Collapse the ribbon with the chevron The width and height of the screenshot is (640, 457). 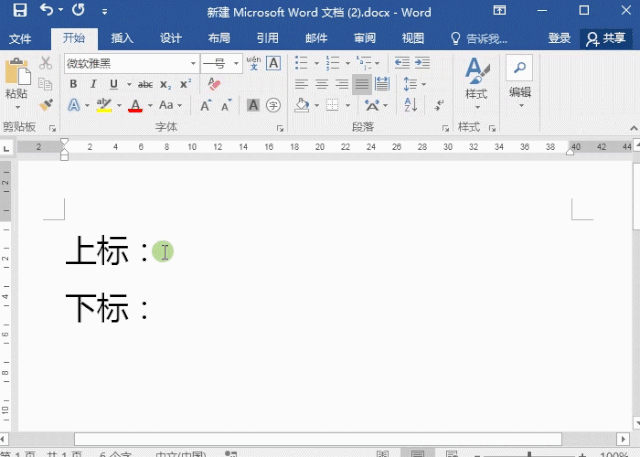633,129
